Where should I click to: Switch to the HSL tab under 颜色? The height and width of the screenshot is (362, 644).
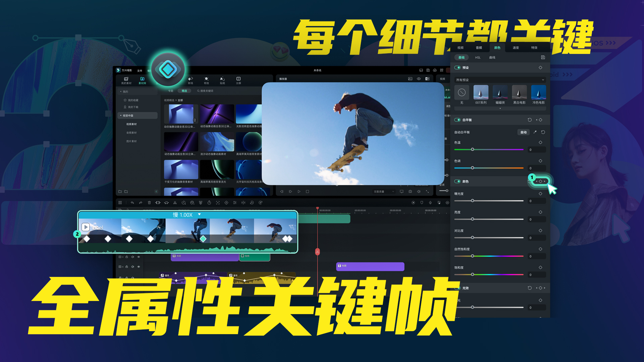(x=477, y=57)
